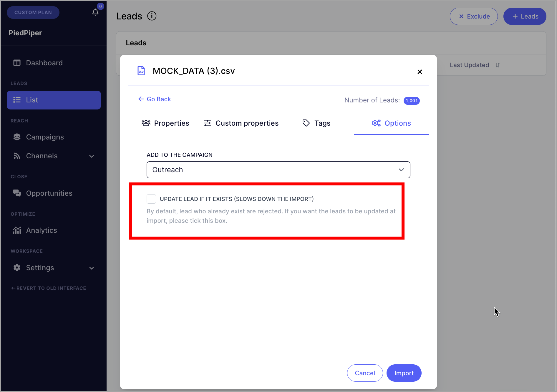
Task: Click the Import button
Action: click(404, 373)
